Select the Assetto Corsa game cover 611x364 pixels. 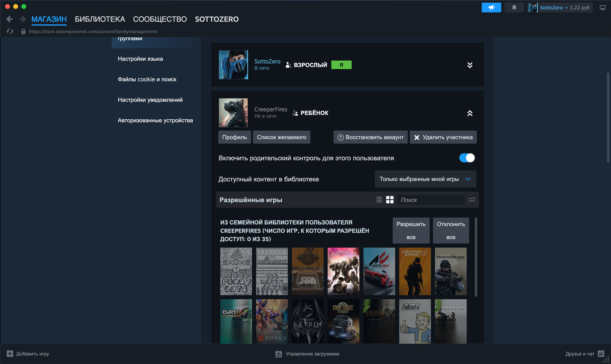pos(379,271)
